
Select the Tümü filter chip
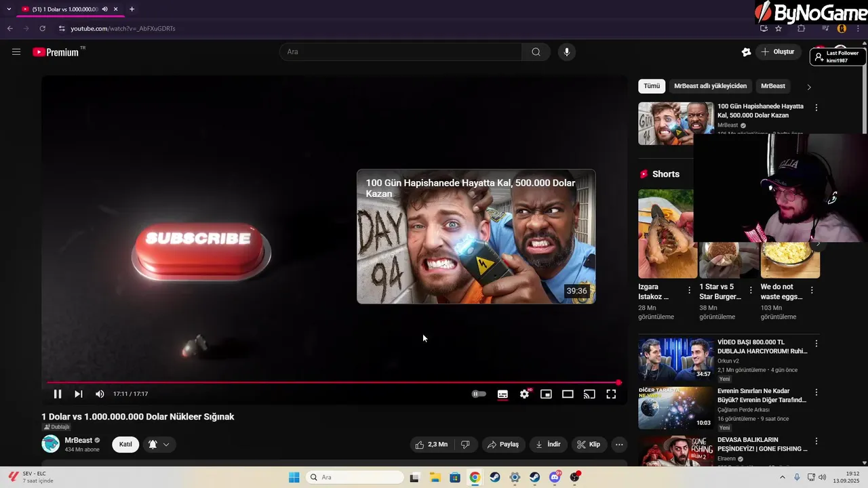tap(652, 86)
